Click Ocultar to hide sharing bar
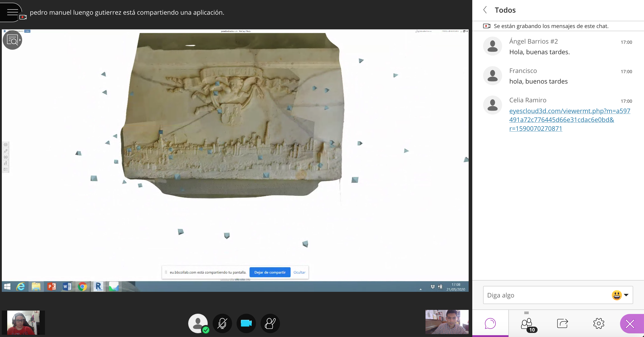 coord(299,272)
